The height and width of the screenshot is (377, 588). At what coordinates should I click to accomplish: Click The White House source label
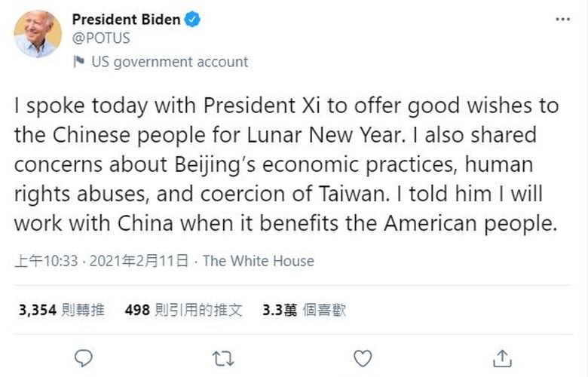click(259, 261)
